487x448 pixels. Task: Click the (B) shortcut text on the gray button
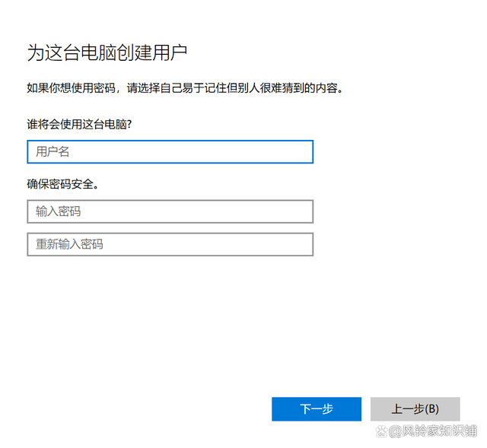point(431,409)
